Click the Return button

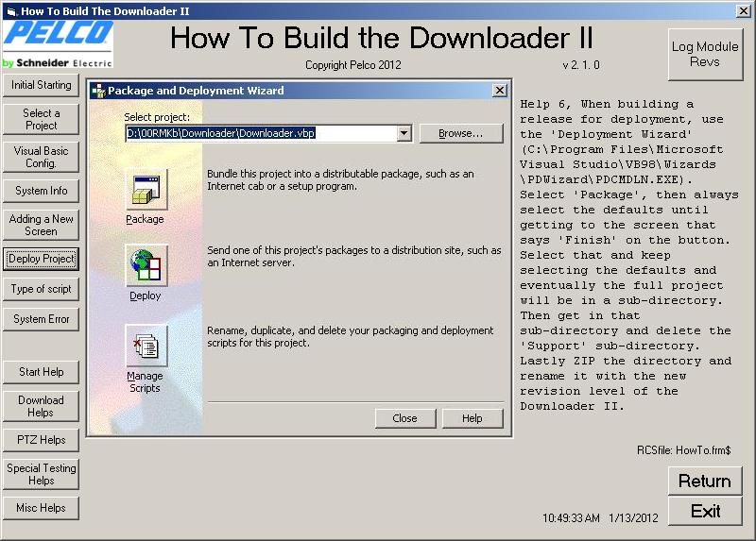coord(705,481)
